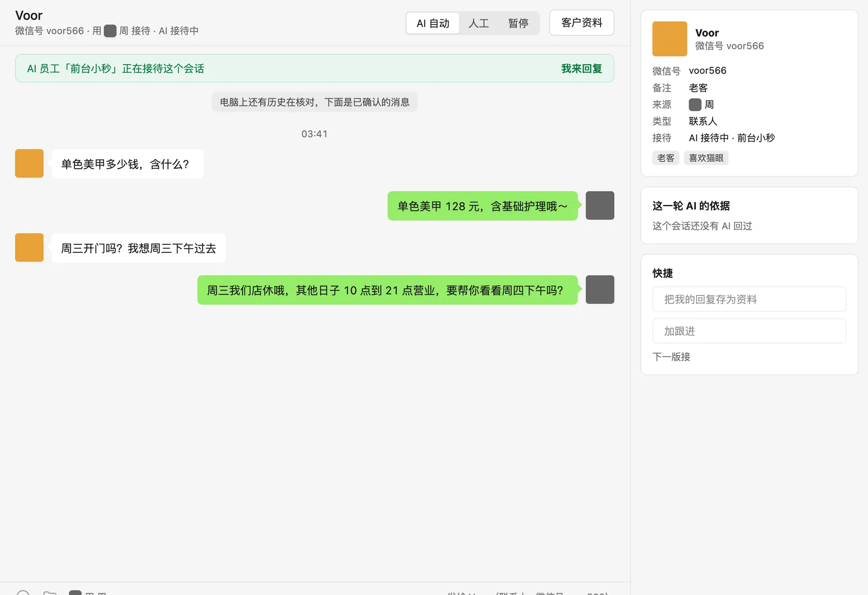This screenshot has height=595, width=868.
Task: Open 客户资料 panel button
Action: (x=582, y=23)
